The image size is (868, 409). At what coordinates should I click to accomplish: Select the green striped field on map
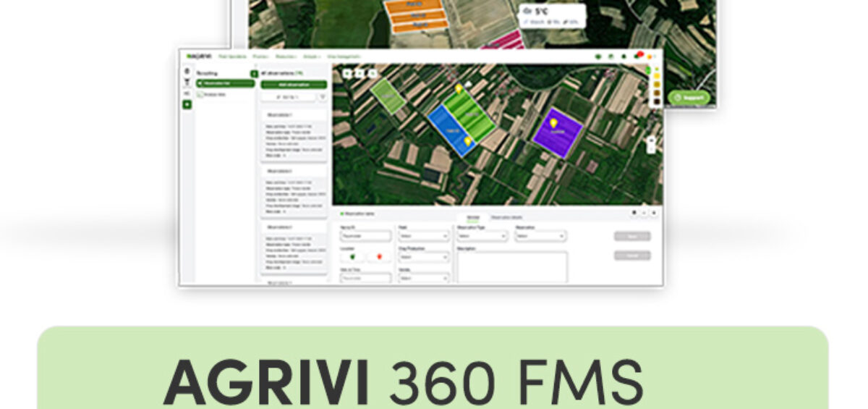(x=471, y=114)
